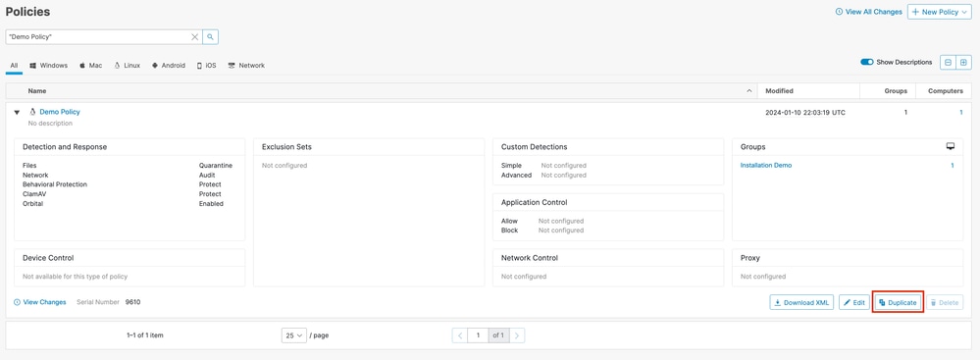Click the Delete policy button

pyautogui.click(x=945, y=302)
